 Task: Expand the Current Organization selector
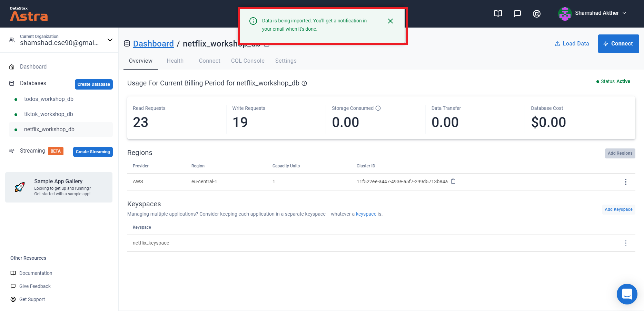point(110,40)
